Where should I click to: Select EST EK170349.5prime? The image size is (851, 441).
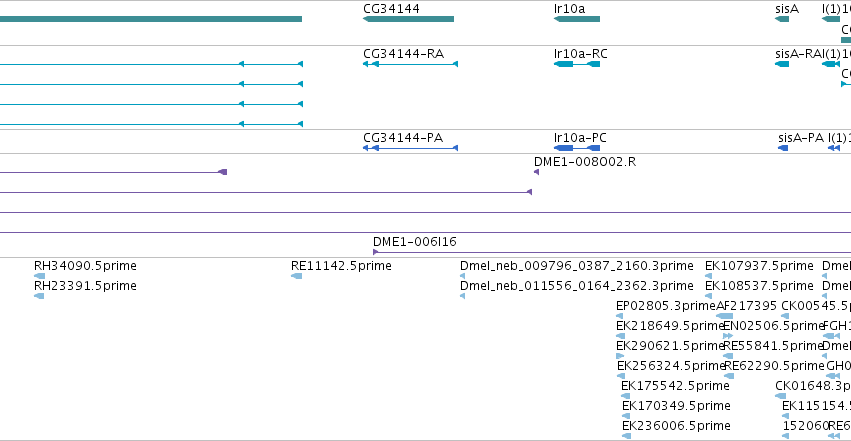coord(626,417)
